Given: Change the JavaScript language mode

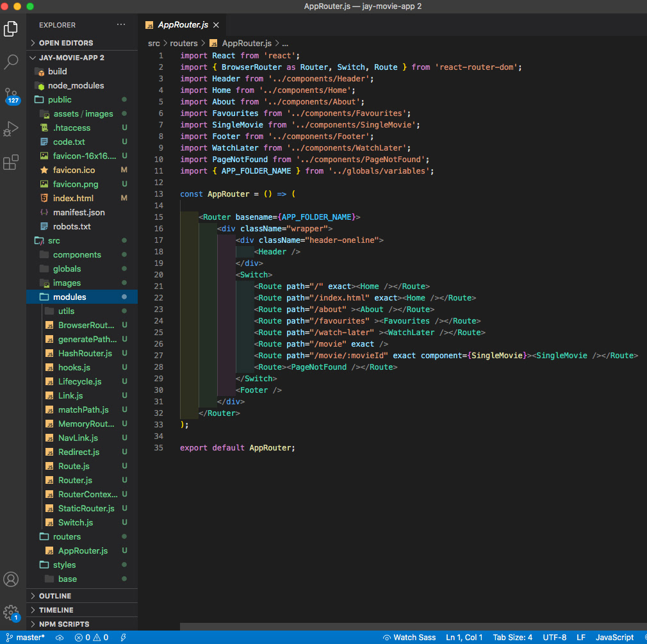Looking at the screenshot, I should click(614, 638).
